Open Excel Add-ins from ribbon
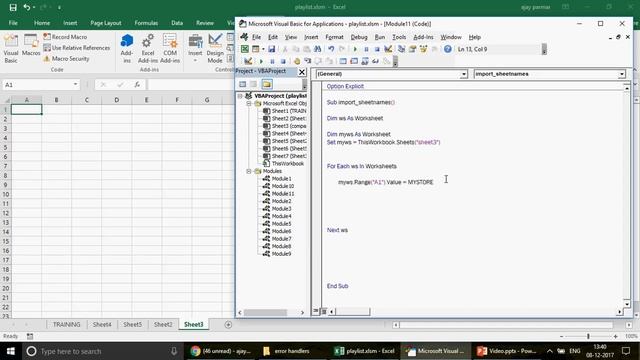The height and width of the screenshot is (360, 640). point(148,49)
